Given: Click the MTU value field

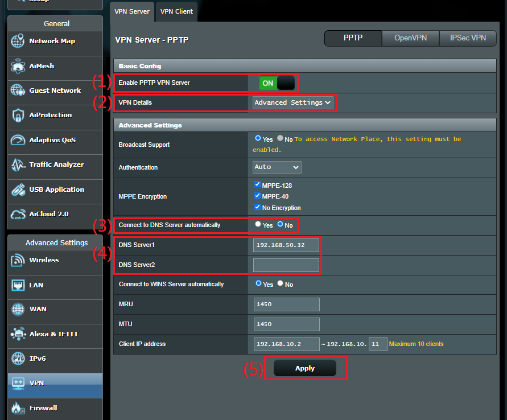Looking at the screenshot, I should [286, 324].
